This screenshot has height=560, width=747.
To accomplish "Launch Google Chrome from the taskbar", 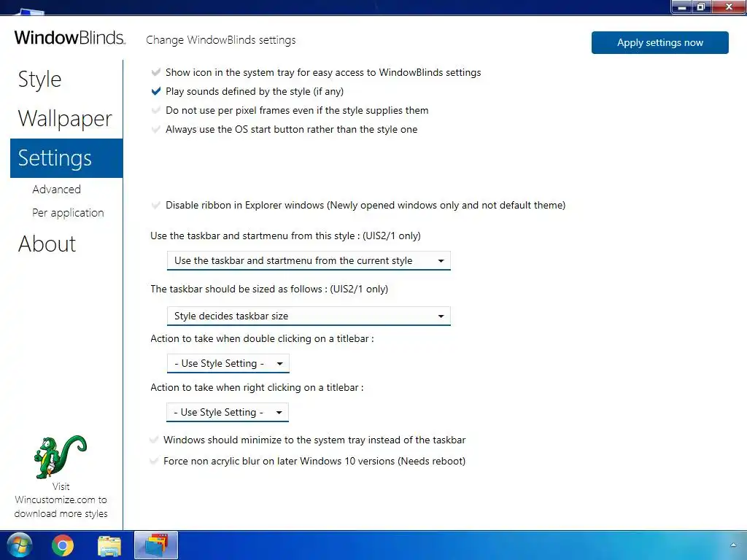I will point(63,545).
